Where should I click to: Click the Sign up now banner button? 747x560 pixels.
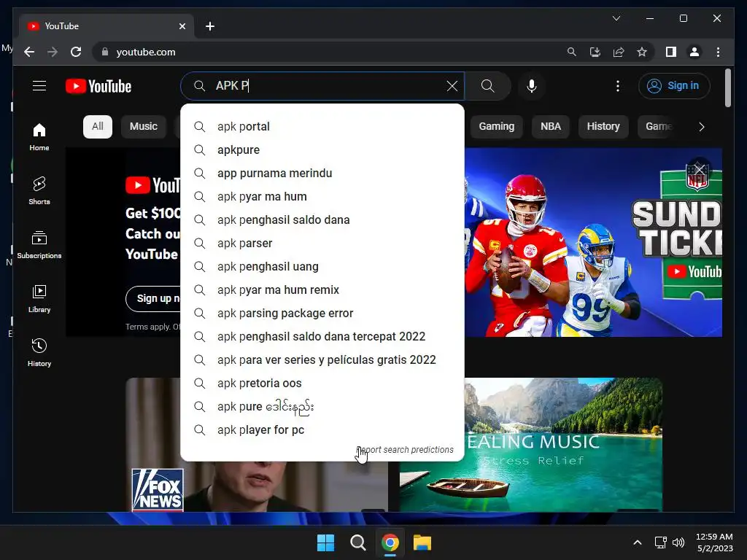[x=153, y=298]
